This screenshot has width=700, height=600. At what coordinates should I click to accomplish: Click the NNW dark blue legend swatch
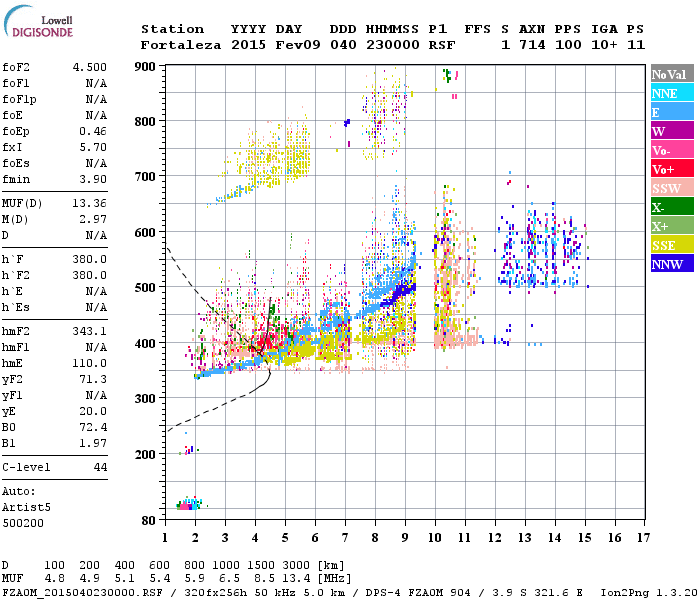672,263
